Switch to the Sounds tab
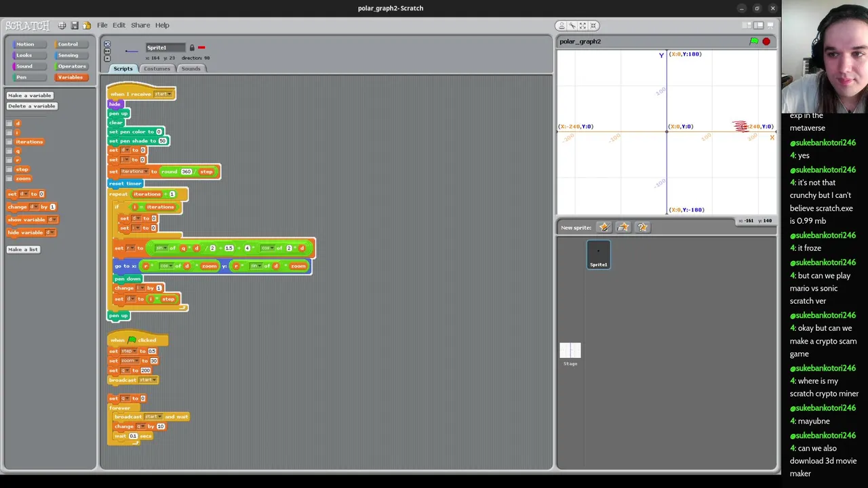The image size is (868, 488). click(191, 68)
